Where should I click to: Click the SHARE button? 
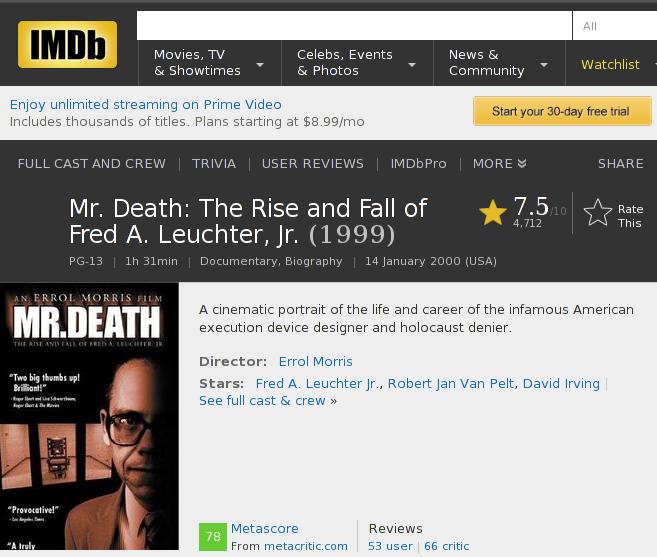tap(621, 163)
